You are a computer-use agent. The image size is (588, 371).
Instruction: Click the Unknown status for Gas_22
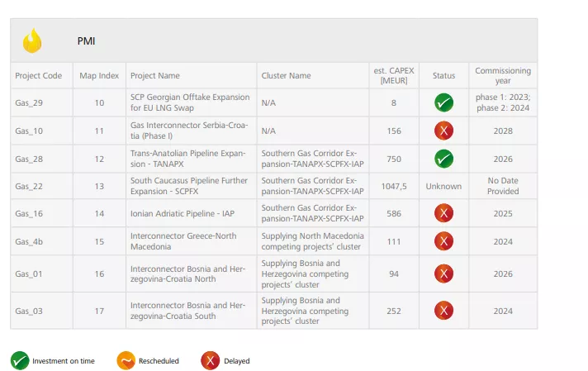(443, 186)
